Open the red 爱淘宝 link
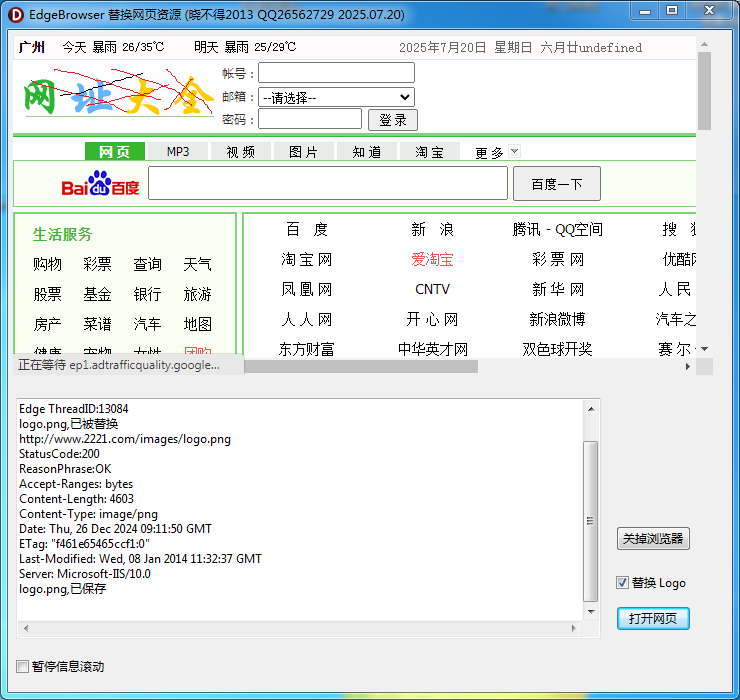The height and width of the screenshot is (700, 740). (x=432, y=259)
